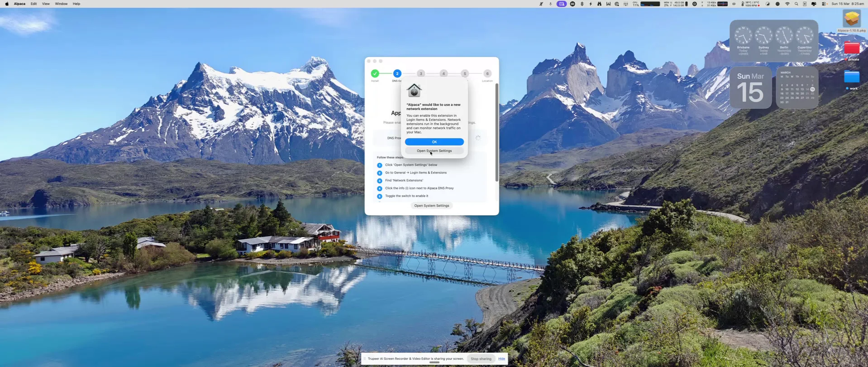The image size is (868, 367).
Task: Select step 6 Location in the wizard
Action: (x=487, y=73)
